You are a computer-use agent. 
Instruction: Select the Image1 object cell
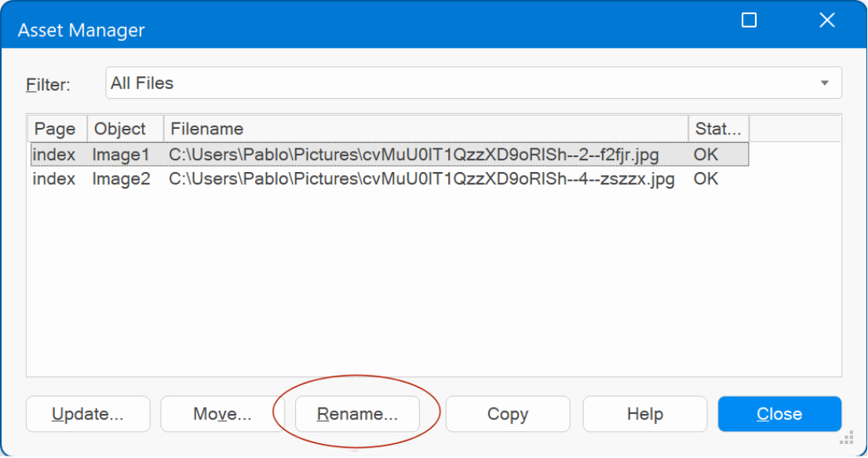point(120,155)
